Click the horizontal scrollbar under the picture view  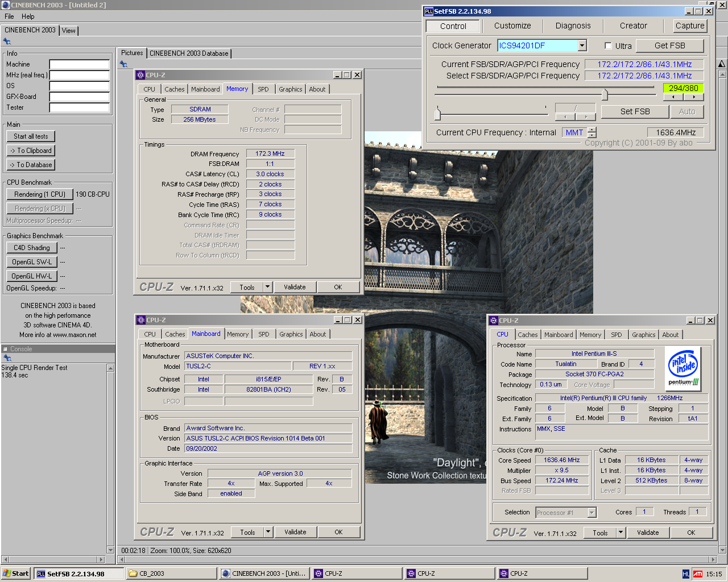(x=418, y=559)
